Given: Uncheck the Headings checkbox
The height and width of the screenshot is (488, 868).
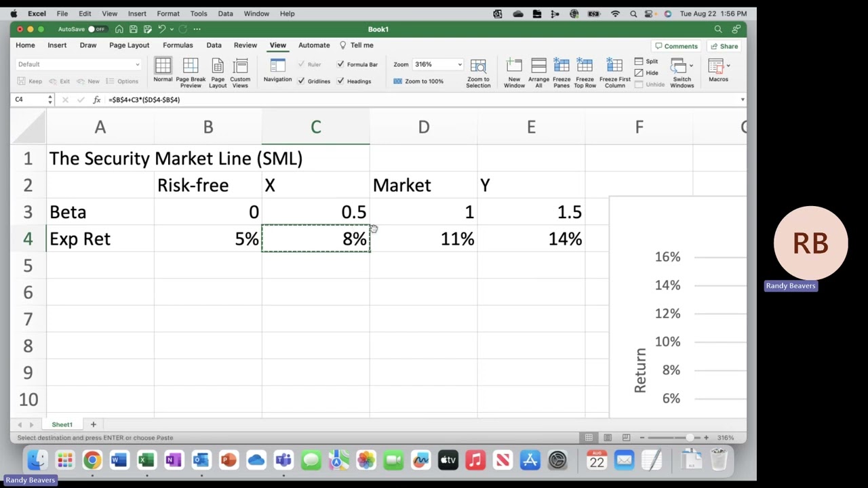Looking at the screenshot, I should tap(340, 81).
